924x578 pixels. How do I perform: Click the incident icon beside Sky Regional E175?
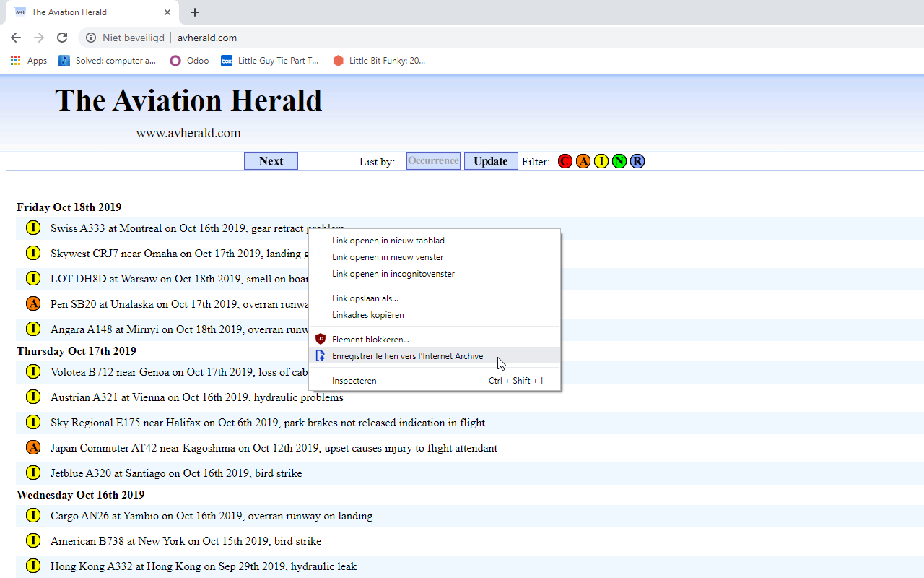32,423
